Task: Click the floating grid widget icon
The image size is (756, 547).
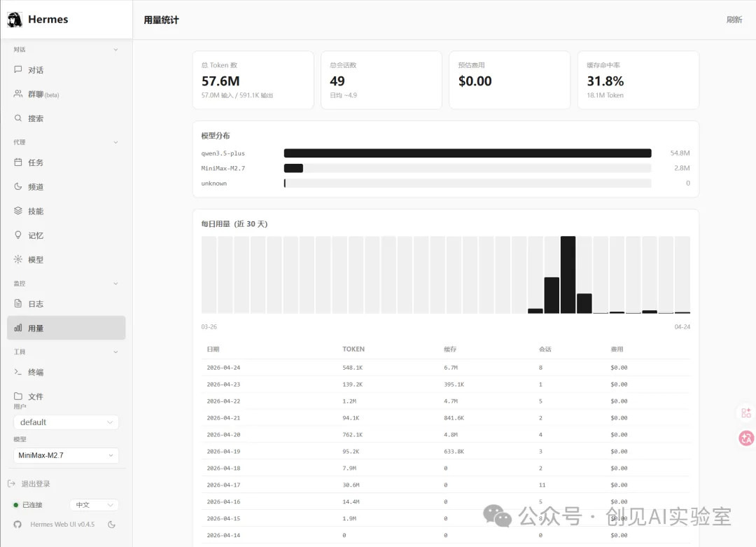Action: 746,413
